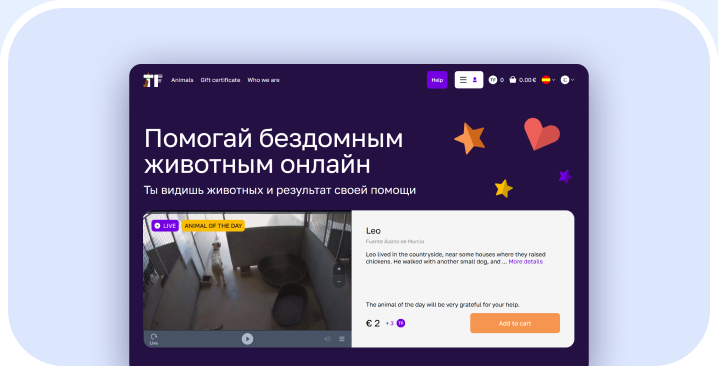Click the TF logo in header
The width and height of the screenshot is (718, 374).
(x=152, y=80)
